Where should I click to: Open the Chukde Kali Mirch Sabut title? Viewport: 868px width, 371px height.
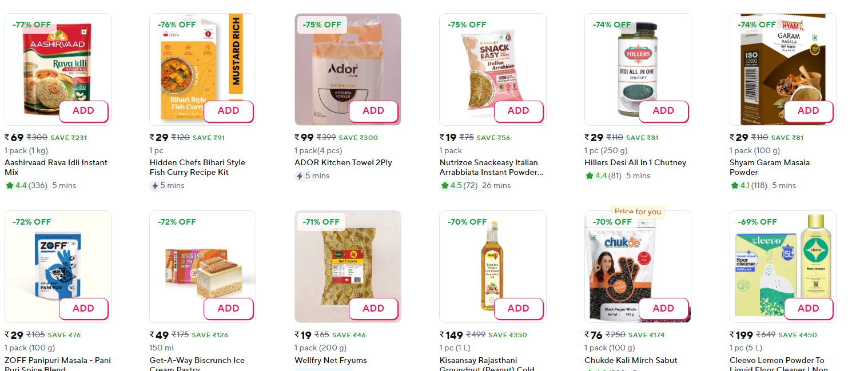coord(630,360)
